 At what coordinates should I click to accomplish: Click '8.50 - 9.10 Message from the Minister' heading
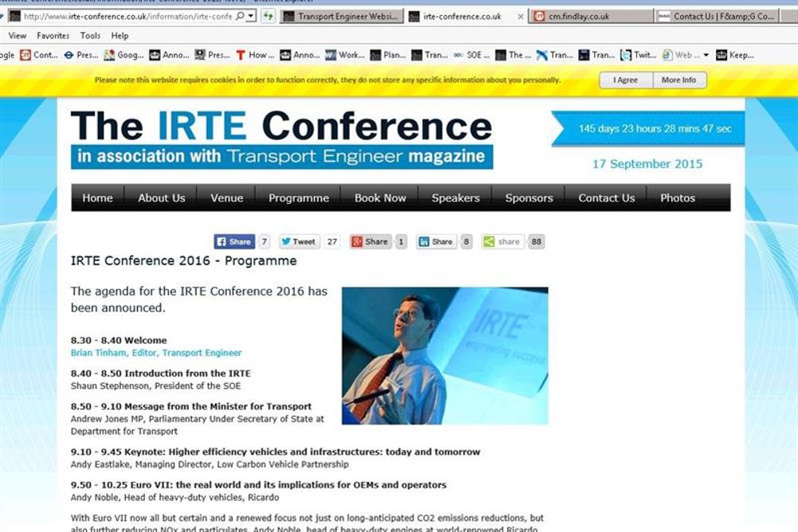coord(191,407)
